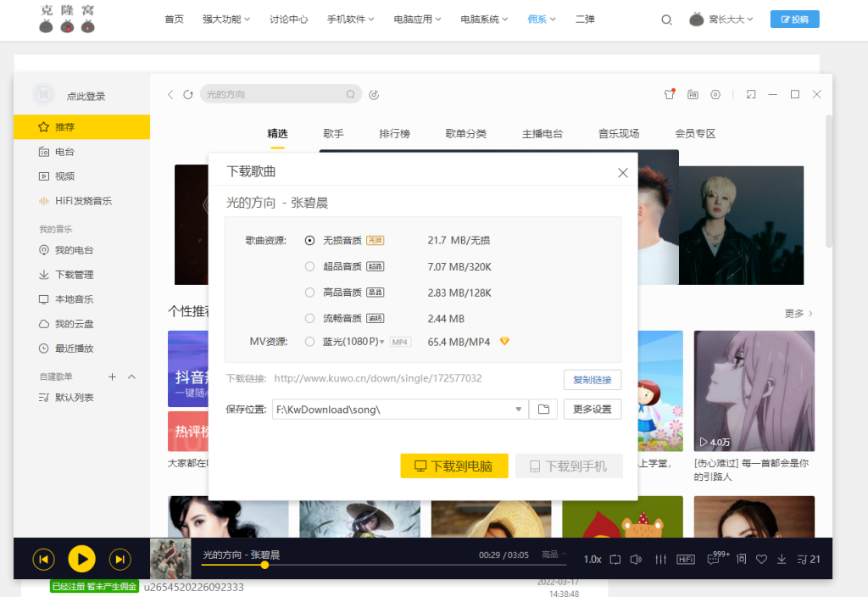
Task: Switch to the 会员专区 tab
Action: [695, 133]
